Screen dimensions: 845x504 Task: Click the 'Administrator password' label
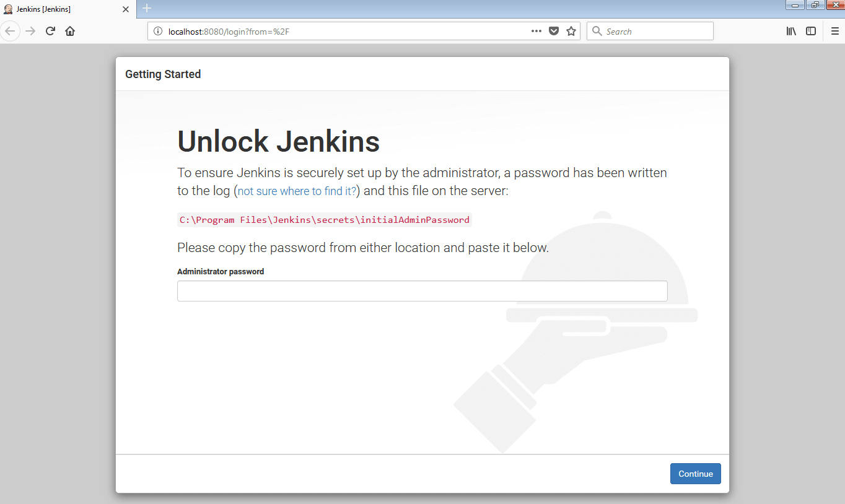tap(221, 271)
